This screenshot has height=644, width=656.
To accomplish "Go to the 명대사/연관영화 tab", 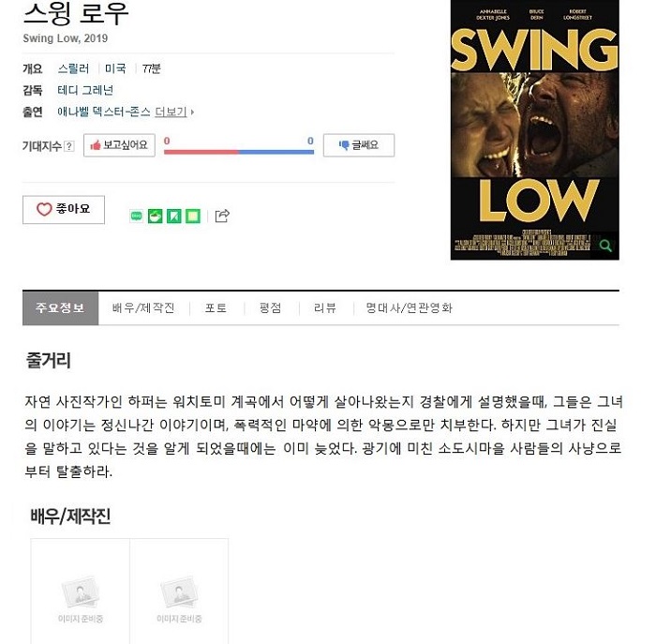I will click(x=410, y=308).
